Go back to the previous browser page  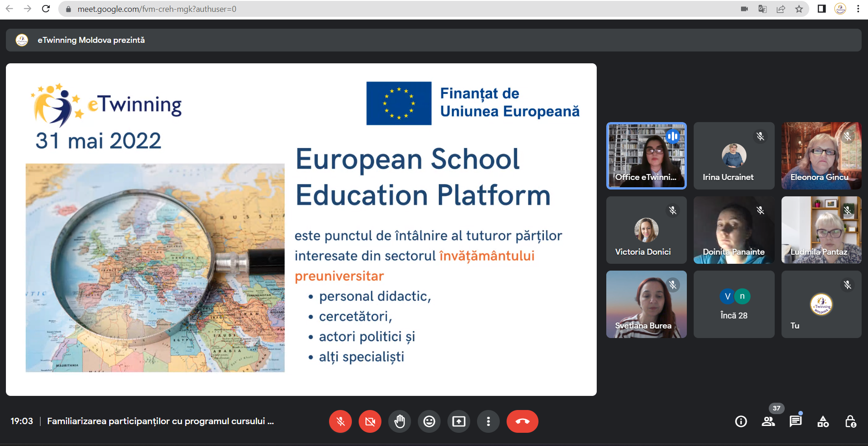(9, 9)
